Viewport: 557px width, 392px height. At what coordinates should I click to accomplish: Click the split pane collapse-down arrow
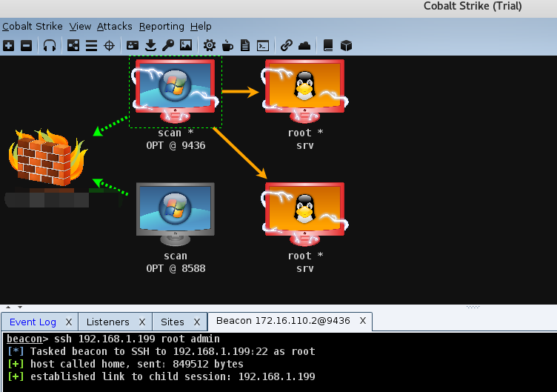click(20, 307)
